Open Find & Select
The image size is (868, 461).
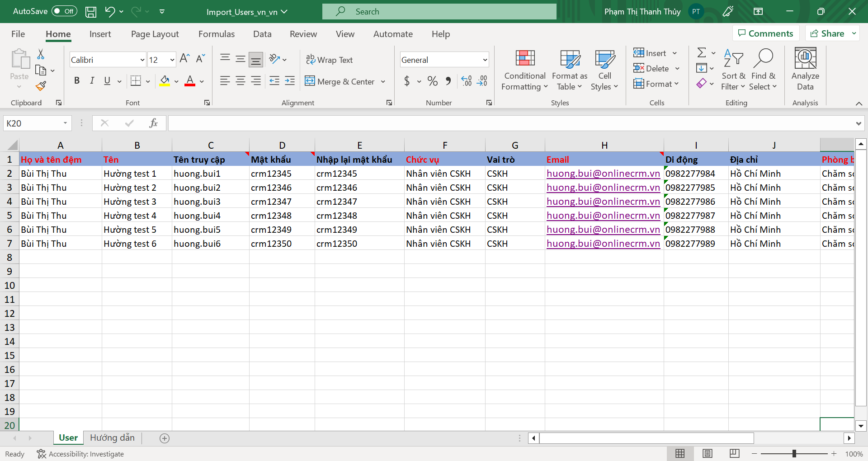tap(763, 69)
